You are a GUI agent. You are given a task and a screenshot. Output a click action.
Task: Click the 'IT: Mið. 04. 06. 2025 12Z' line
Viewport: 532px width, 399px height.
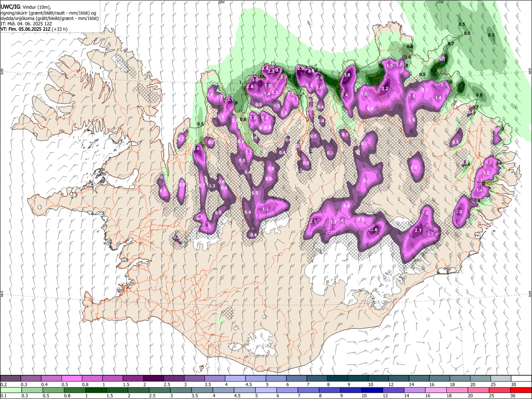(x=26, y=24)
